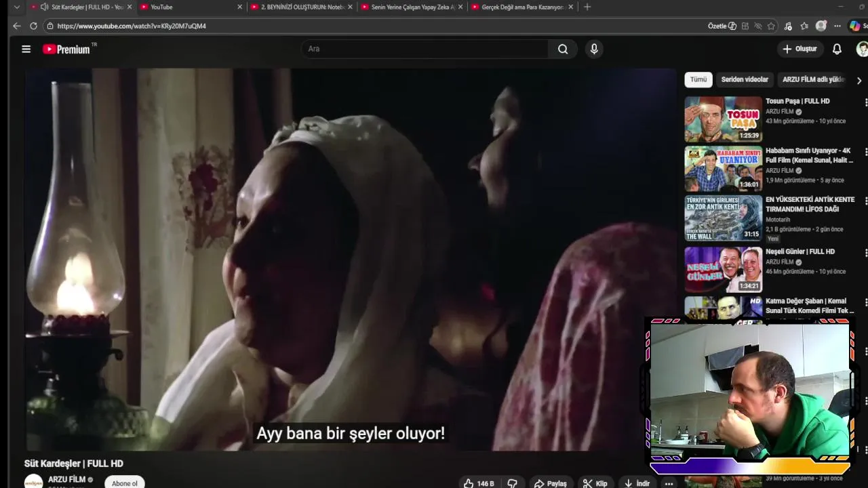Select the Tümü filter chip

pyautogui.click(x=698, y=79)
